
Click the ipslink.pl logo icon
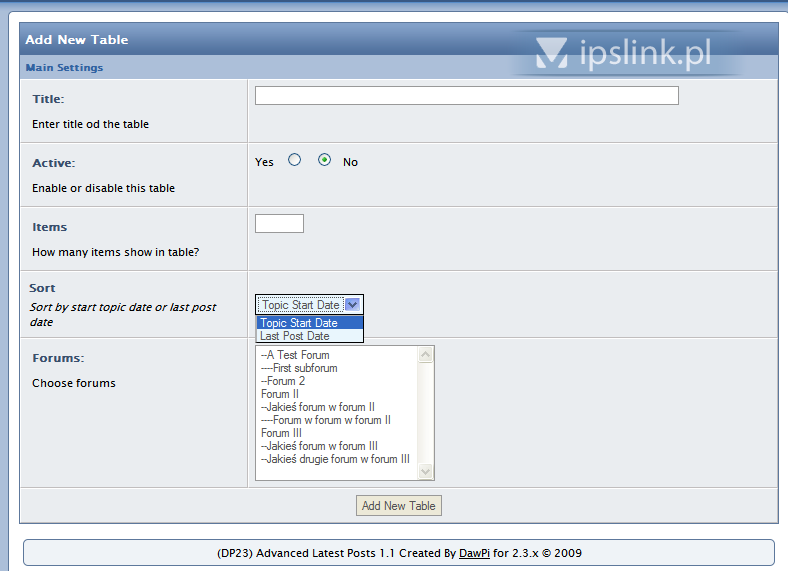551,54
